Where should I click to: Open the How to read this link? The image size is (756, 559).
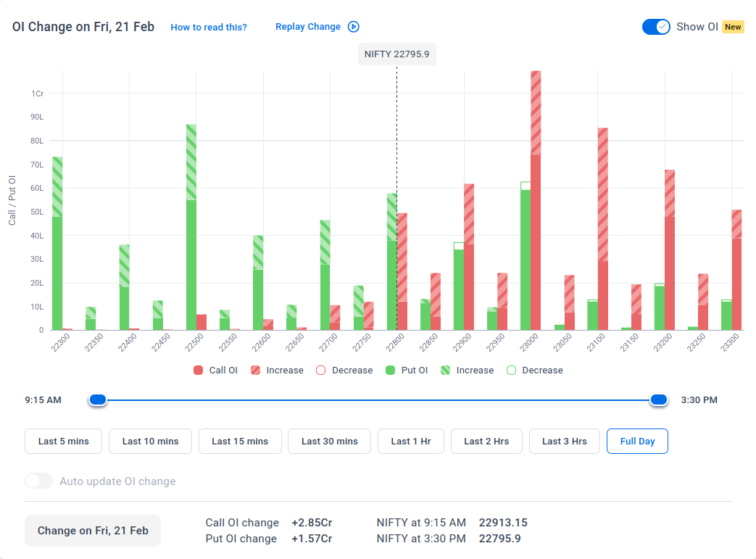pyautogui.click(x=209, y=27)
